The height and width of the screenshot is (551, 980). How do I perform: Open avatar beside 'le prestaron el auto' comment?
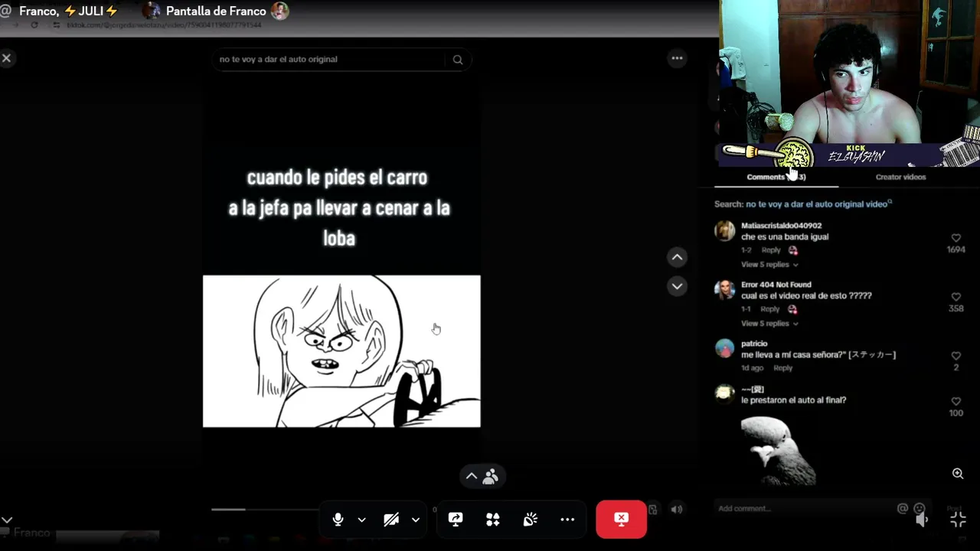point(724,393)
